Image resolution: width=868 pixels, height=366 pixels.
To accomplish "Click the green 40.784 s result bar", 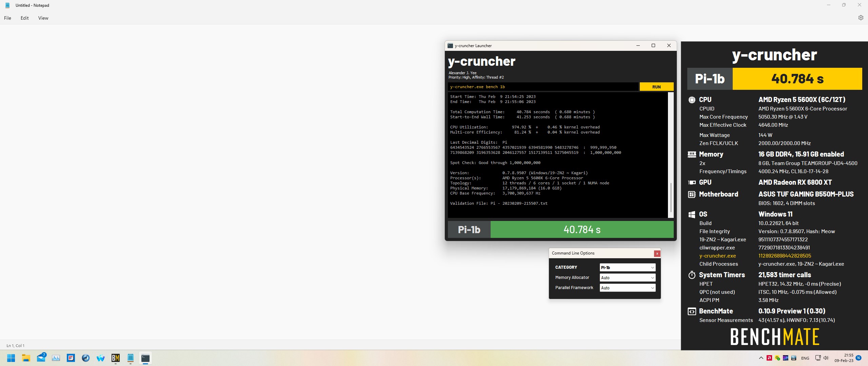I will 582,229.
